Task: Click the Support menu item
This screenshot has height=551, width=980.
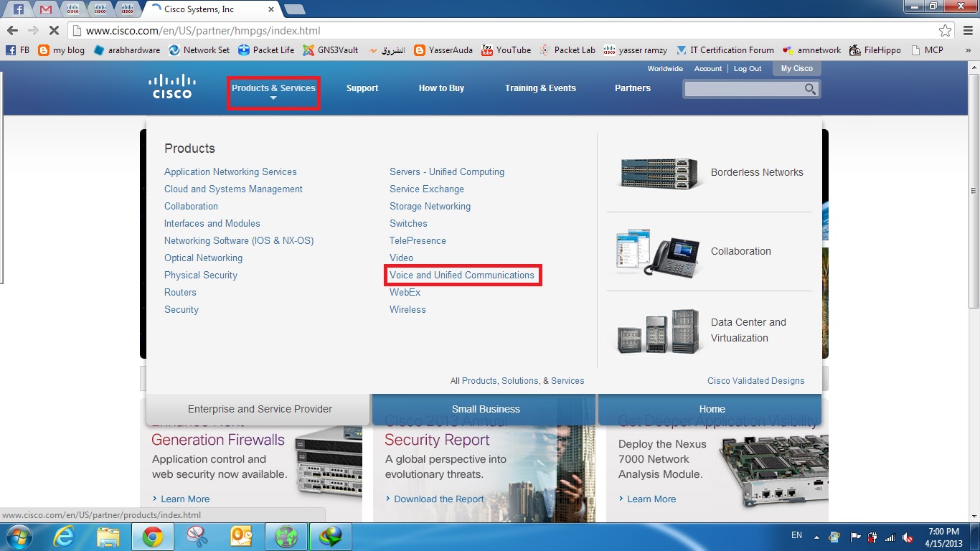Action: (x=362, y=88)
